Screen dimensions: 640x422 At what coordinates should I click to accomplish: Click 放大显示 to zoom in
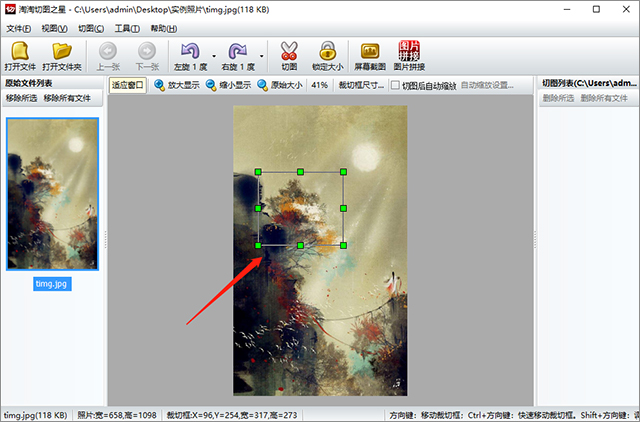point(176,86)
